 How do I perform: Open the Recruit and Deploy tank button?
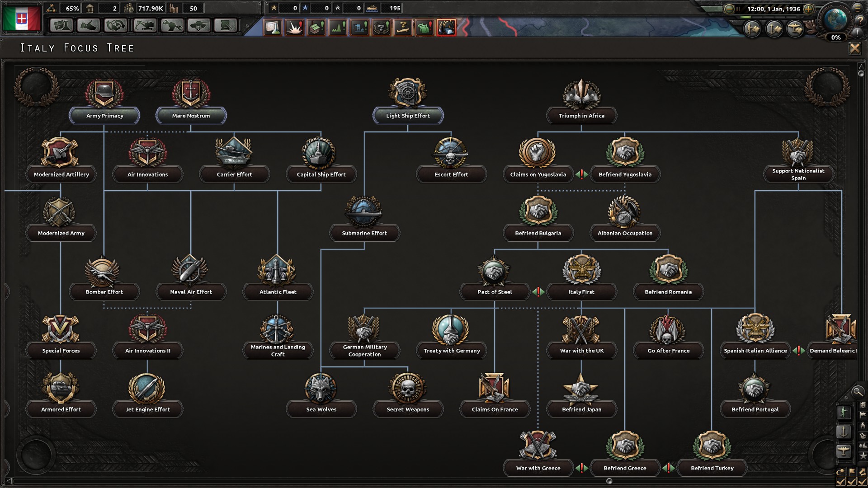[199, 26]
